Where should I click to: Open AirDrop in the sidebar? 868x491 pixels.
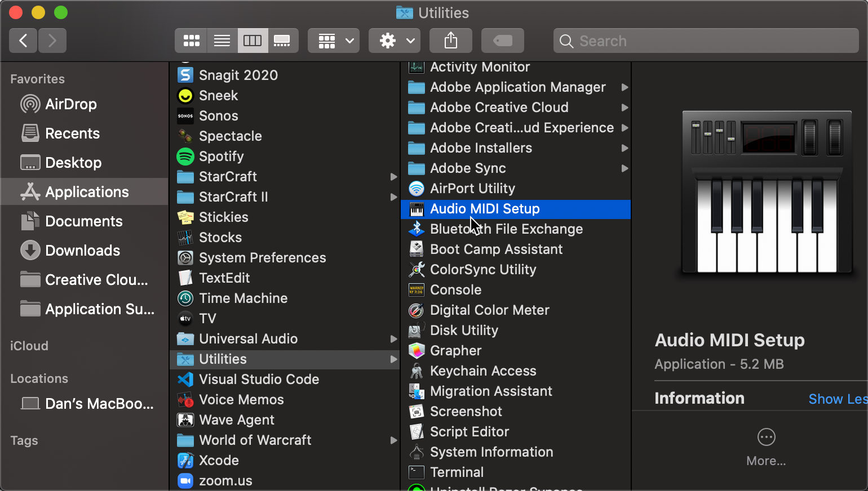85,104
